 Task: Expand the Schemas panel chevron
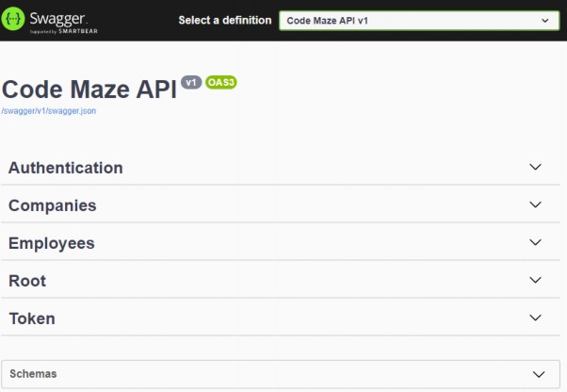click(539, 374)
